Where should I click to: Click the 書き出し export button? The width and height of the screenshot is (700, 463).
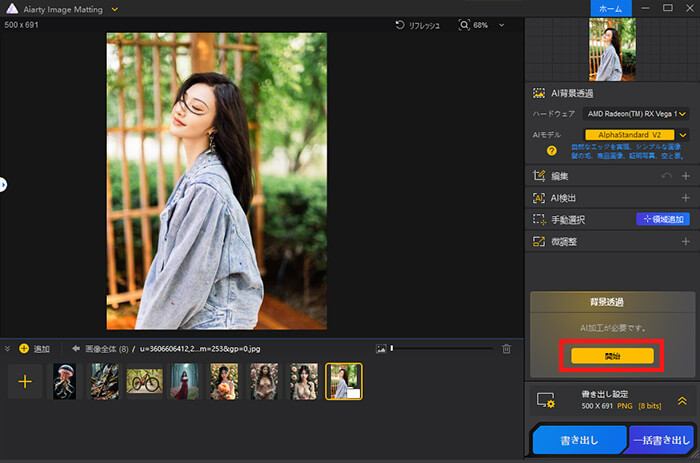(579, 440)
